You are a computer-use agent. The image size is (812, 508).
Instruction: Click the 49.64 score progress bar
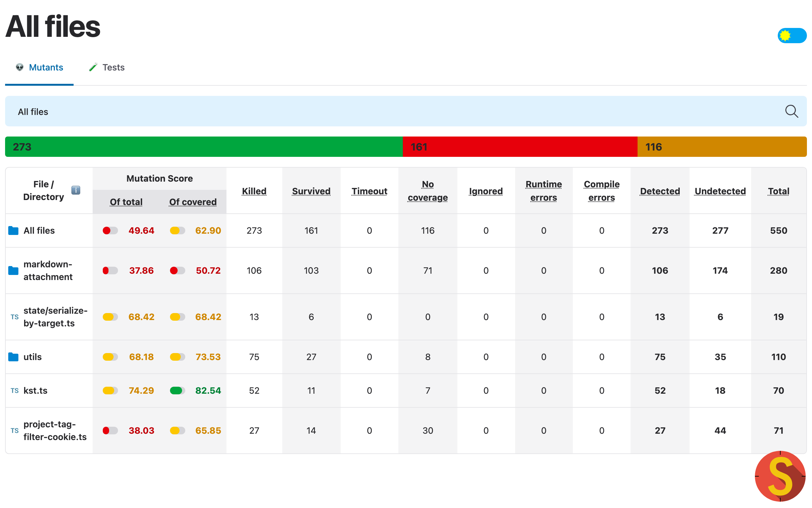(110, 231)
